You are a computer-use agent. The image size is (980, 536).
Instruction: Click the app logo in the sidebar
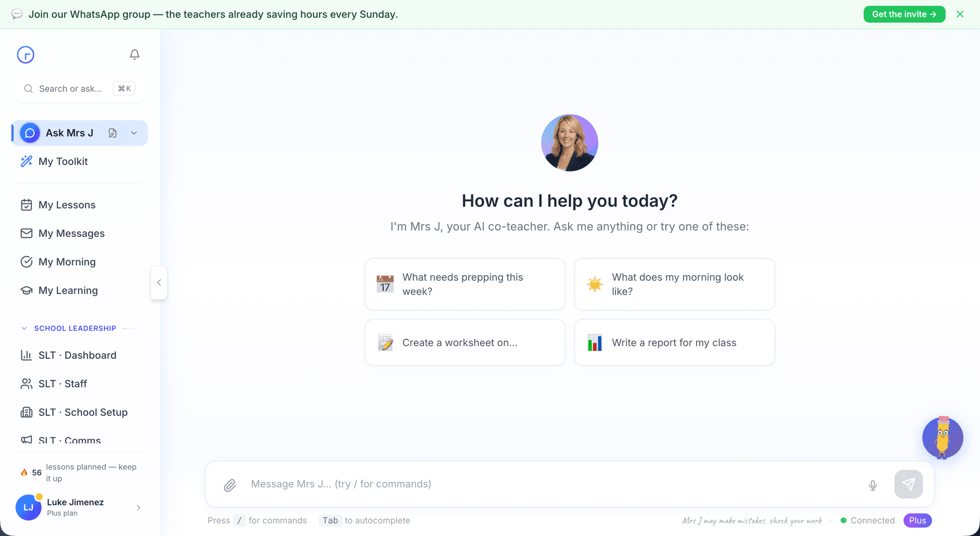click(x=26, y=55)
